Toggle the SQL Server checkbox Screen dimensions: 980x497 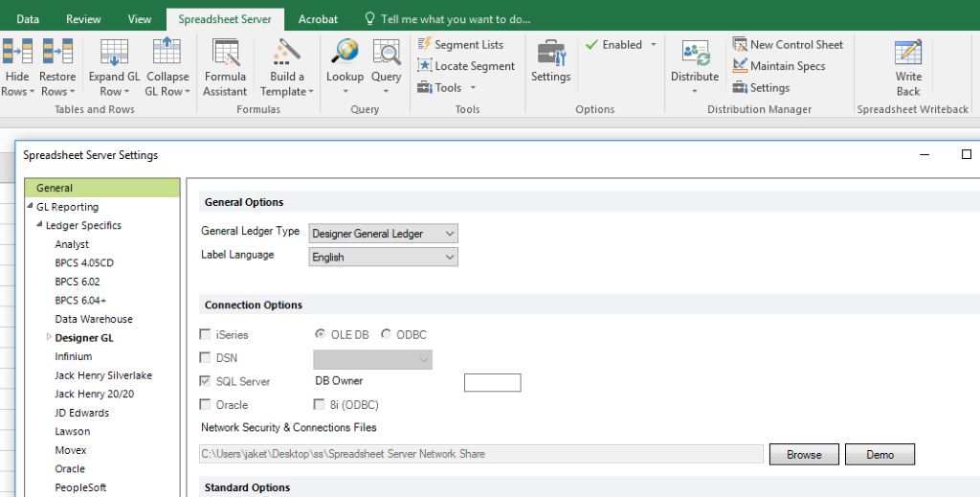point(205,381)
